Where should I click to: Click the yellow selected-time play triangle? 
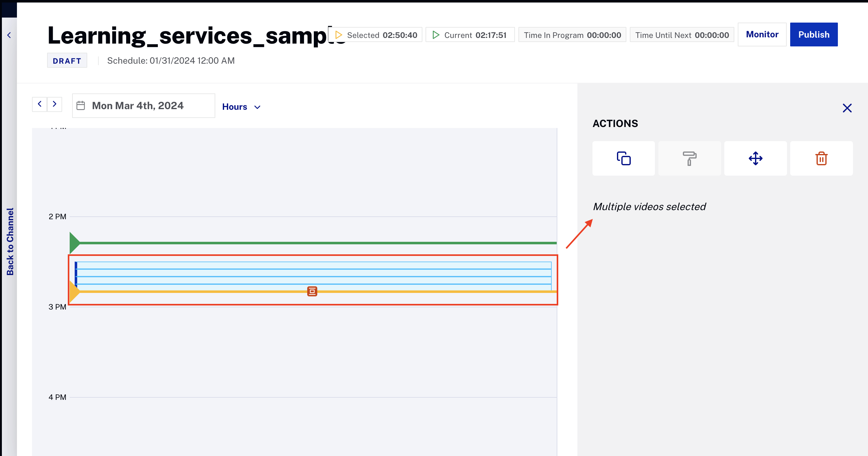(74, 292)
